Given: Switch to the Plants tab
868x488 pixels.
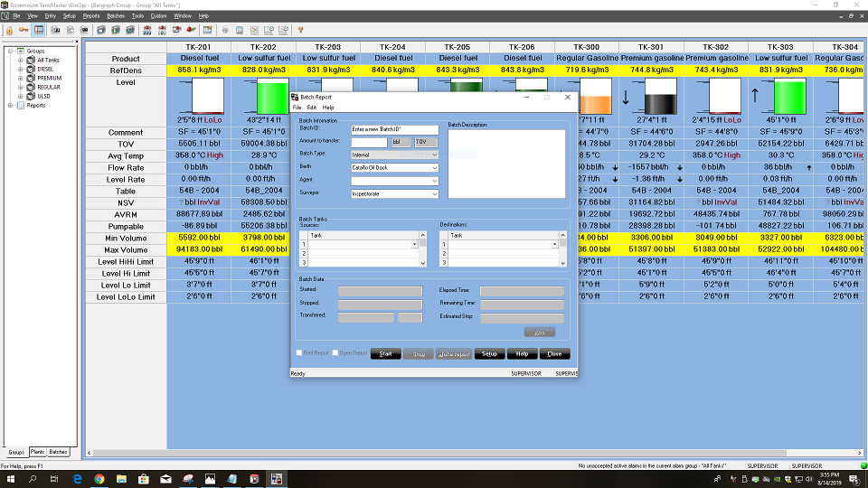Looking at the screenshot, I should pyautogui.click(x=37, y=452).
